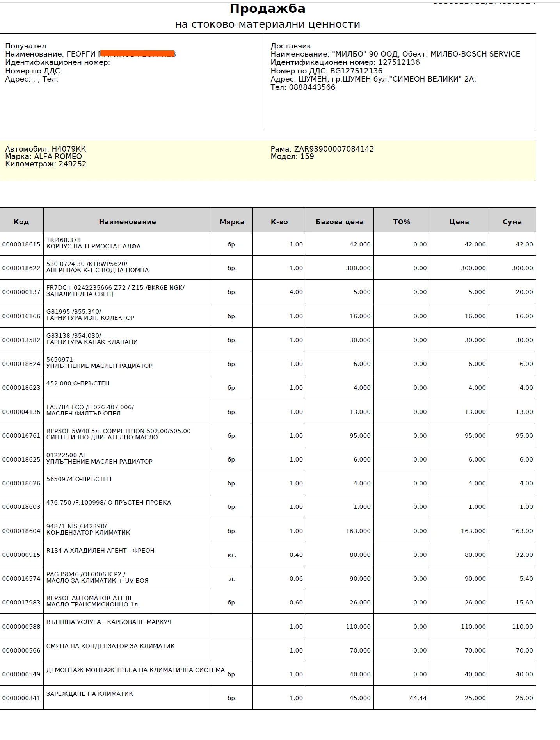Click '01222500 AJ' item reference
The height and width of the screenshot is (740, 560).
pos(65,455)
